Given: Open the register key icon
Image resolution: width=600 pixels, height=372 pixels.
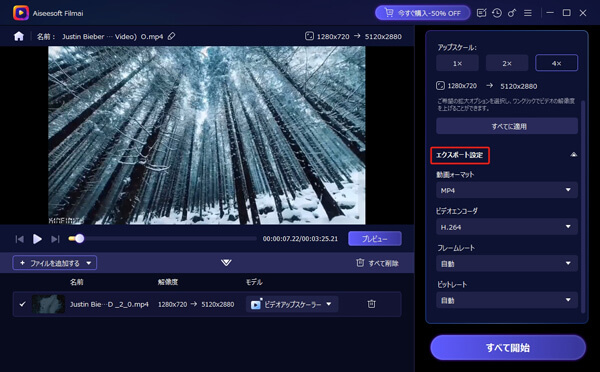Looking at the screenshot, I should [x=512, y=13].
